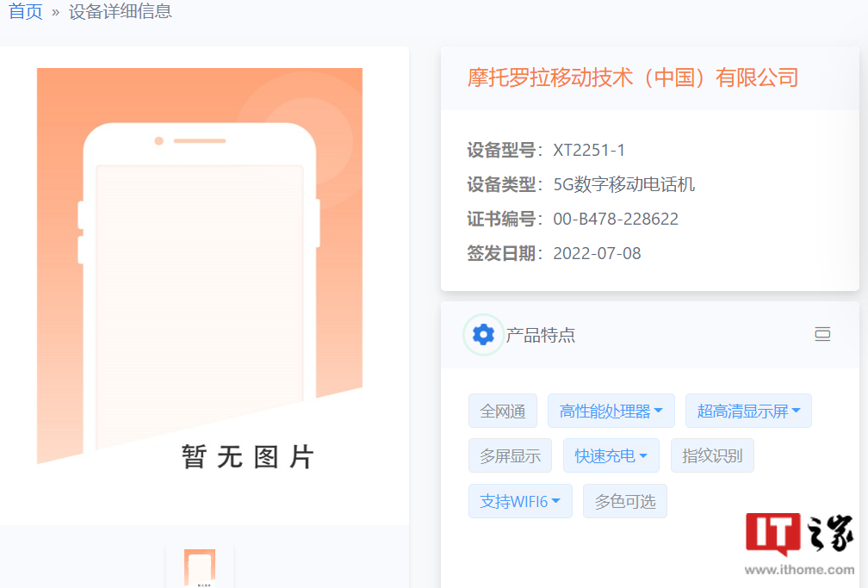Click the company name 摩托罗拉移动技术（中国）有限公司
The height and width of the screenshot is (588, 868).
click(x=633, y=77)
